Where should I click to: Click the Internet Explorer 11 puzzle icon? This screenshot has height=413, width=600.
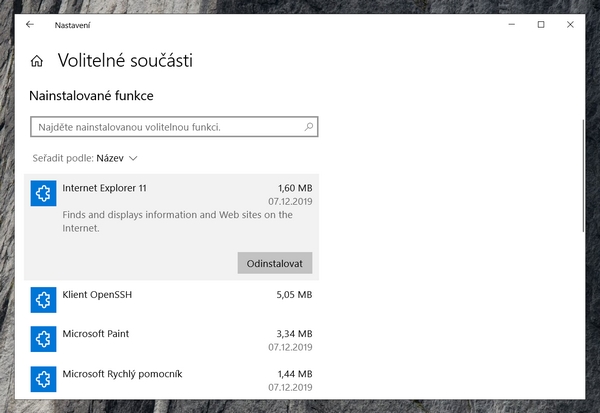43,193
